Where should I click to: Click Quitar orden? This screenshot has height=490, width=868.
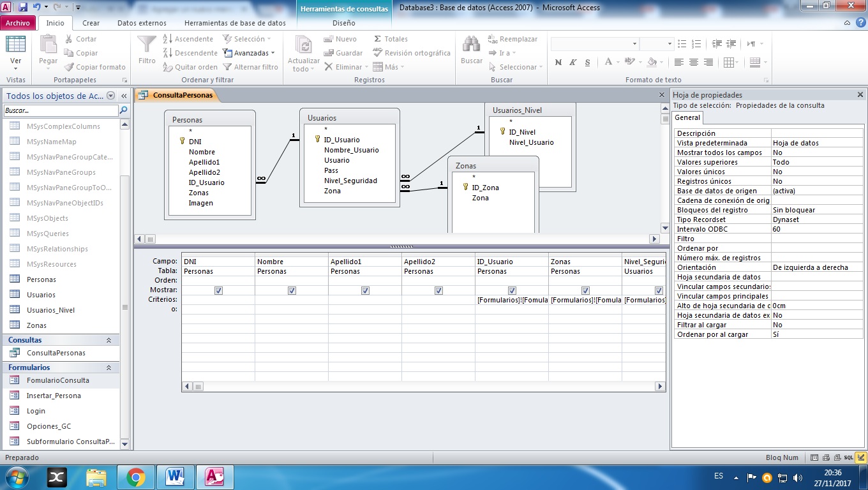190,67
